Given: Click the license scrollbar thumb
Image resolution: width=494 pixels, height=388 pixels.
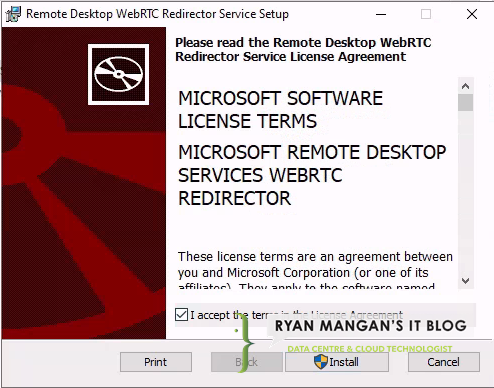Looking at the screenshot, I should click(x=465, y=102).
